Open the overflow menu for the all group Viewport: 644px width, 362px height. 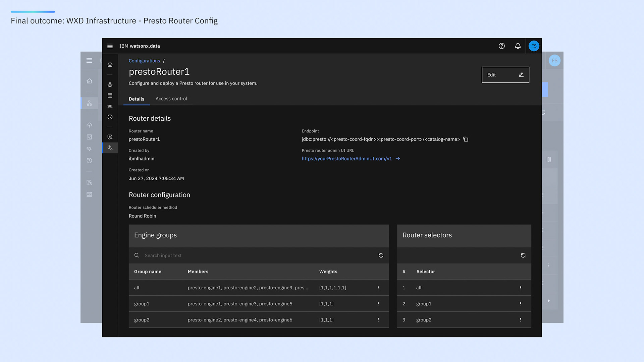(378, 288)
